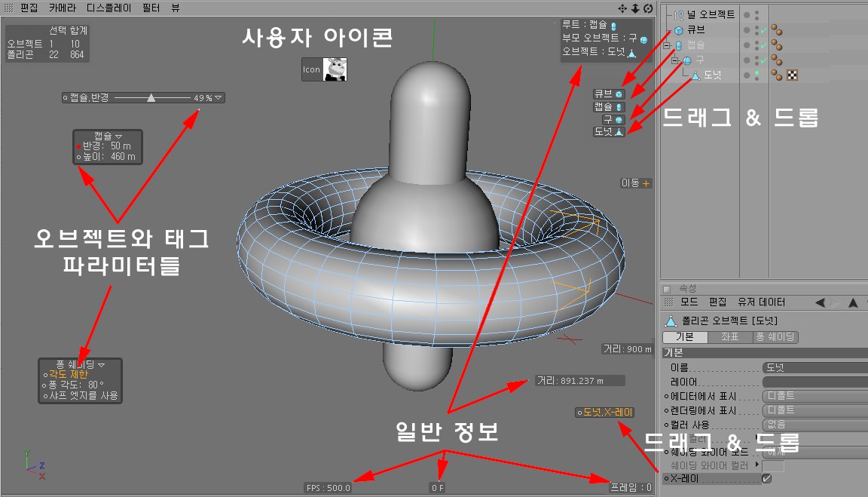Screen dimensions: 868x497
Task: Go back with attribute manager left arrow
Action: 820,302
